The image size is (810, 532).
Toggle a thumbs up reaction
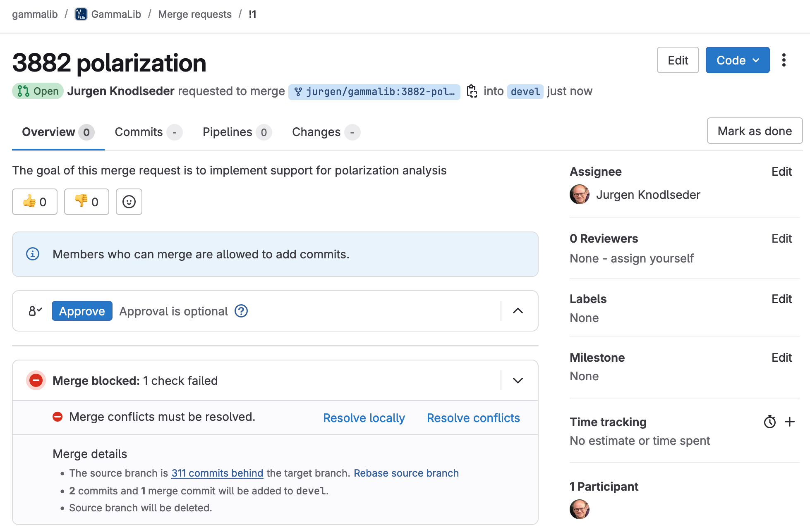click(x=34, y=202)
